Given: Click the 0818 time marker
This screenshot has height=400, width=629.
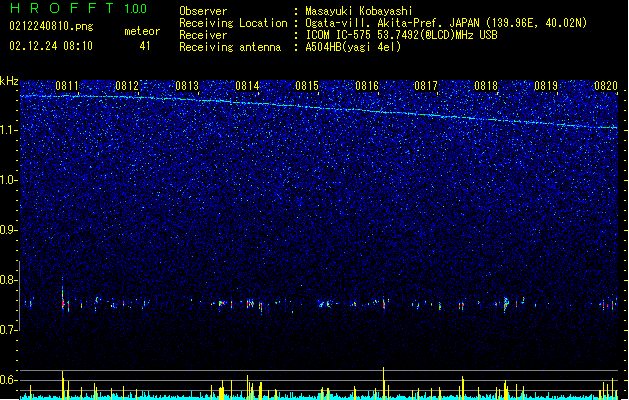Looking at the screenshot, I should tap(486, 86).
